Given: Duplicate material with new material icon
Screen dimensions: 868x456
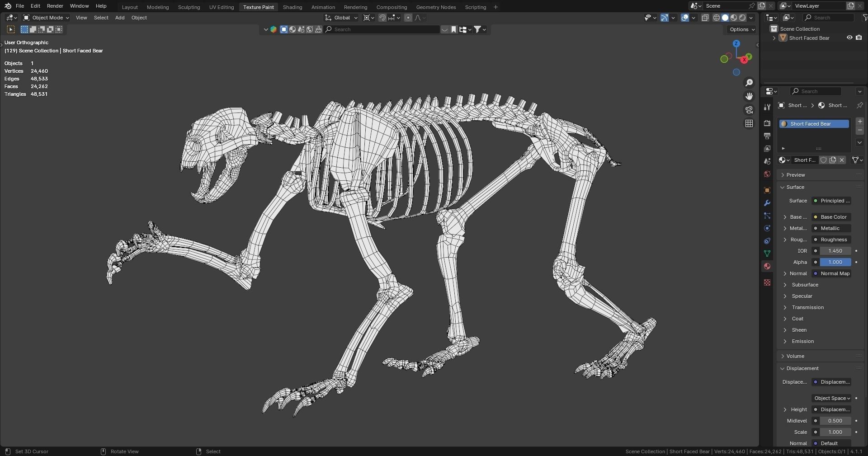Looking at the screenshot, I should pos(833,160).
